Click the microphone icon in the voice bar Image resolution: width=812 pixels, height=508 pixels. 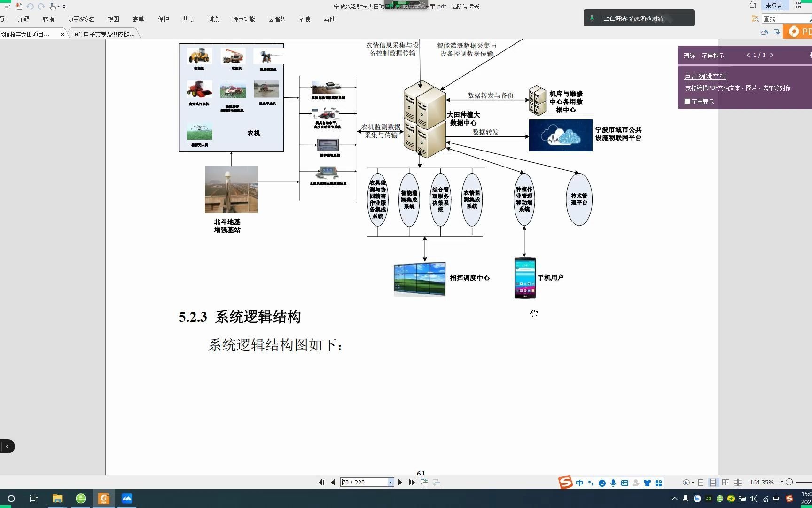(592, 18)
